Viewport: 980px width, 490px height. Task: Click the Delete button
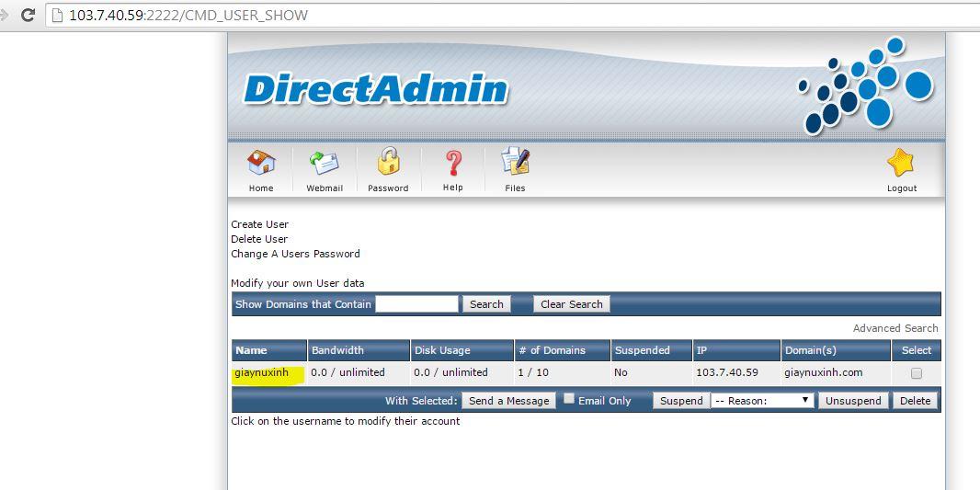tap(916, 401)
